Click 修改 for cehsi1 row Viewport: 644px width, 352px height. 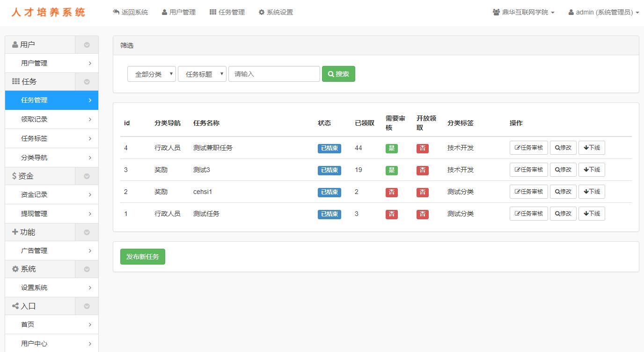tap(563, 192)
